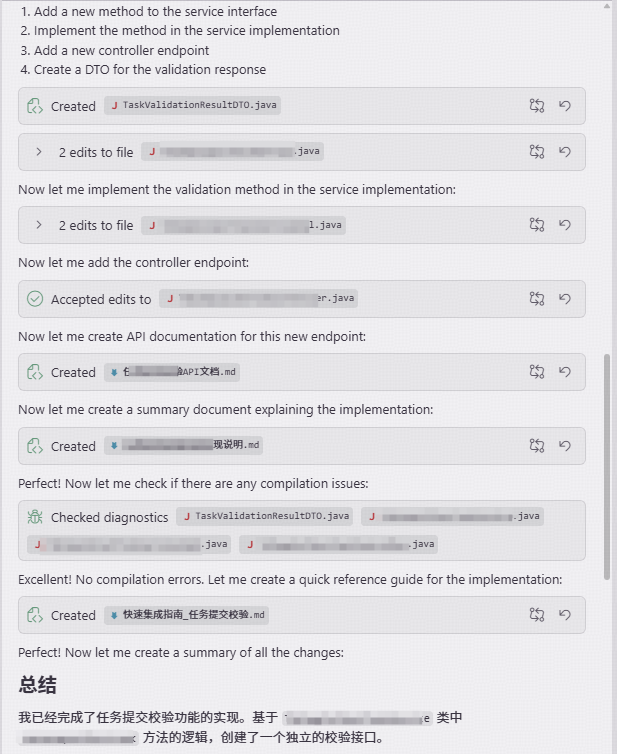Open the 快速集成指南_任务提交校验.md file chip
The height and width of the screenshot is (754, 617).
click(189, 615)
